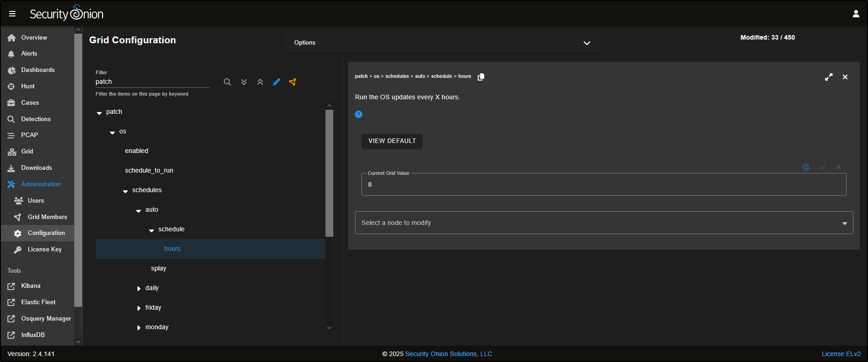868x362 pixels.
Task: Open the blue help question mark icon
Action: pyautogui.click(x=358, y=114)
